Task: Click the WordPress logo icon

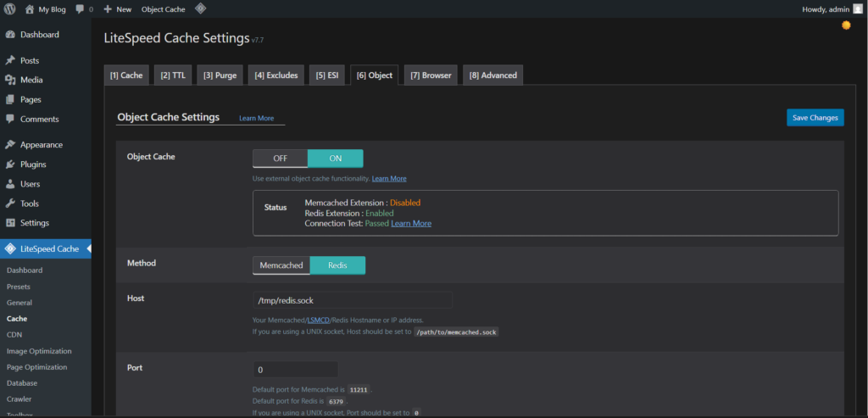Action: (10, 8)
